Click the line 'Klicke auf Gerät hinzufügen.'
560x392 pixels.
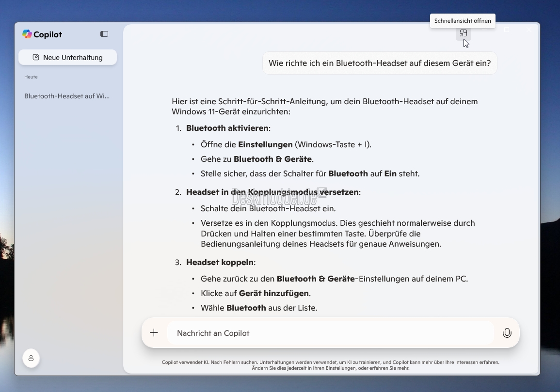[256, 294]
